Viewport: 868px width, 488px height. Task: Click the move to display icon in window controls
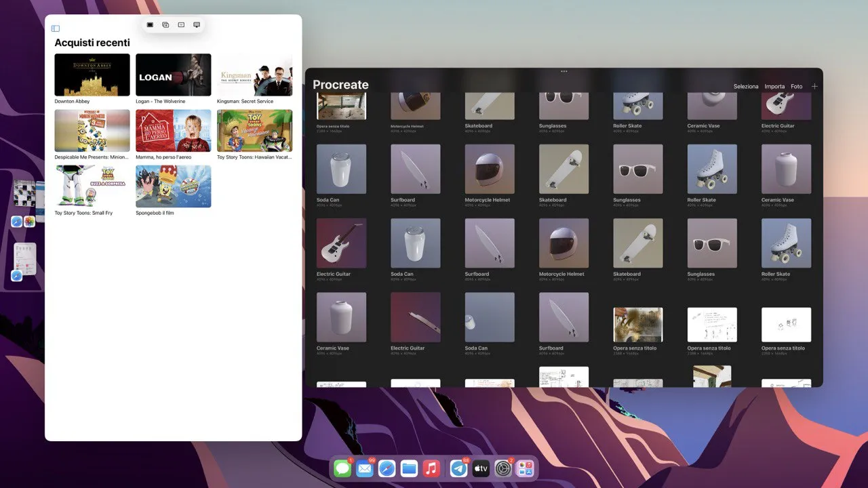coord(196,24)
